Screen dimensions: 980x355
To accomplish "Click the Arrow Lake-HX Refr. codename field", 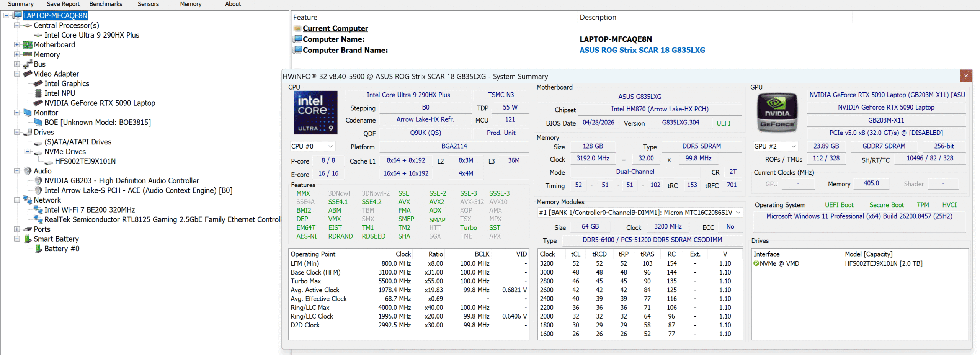I will (x=425, y=119).
